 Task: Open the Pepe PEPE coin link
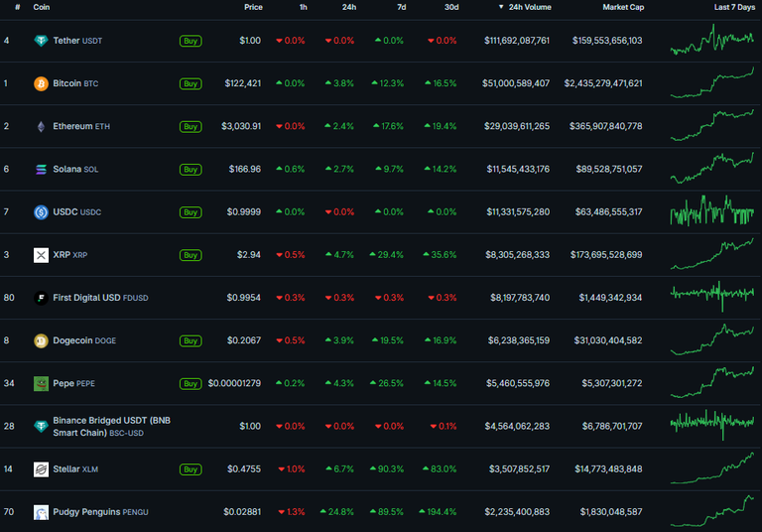[x=73, y=383]
